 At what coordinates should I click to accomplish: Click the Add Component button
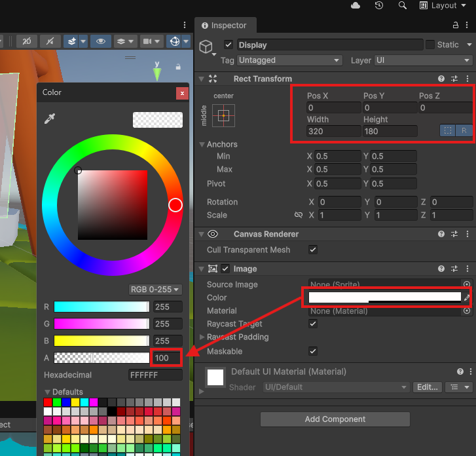click(335, 419)
